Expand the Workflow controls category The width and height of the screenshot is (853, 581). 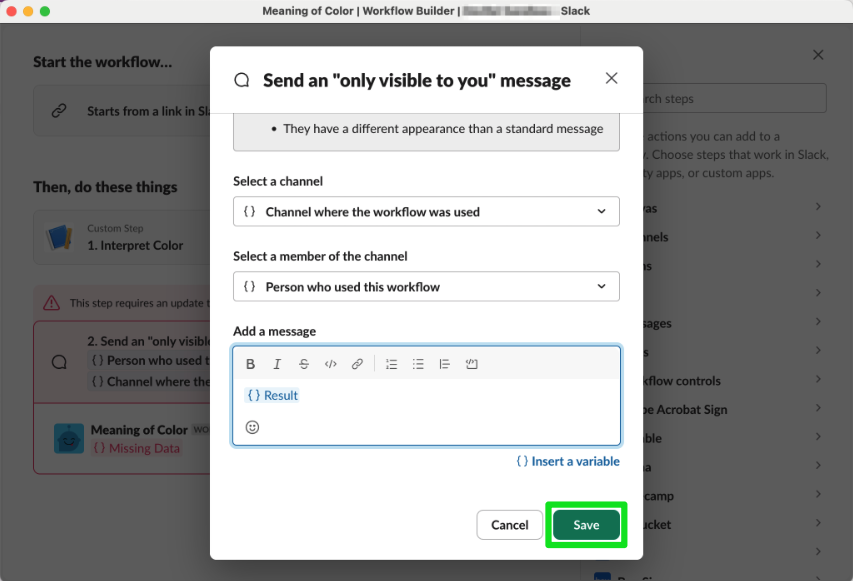pyautogui.click(x=720, y=380)
